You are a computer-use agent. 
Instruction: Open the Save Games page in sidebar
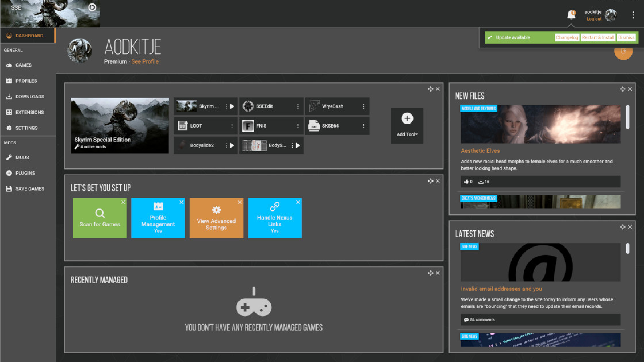tap(28, 189)
